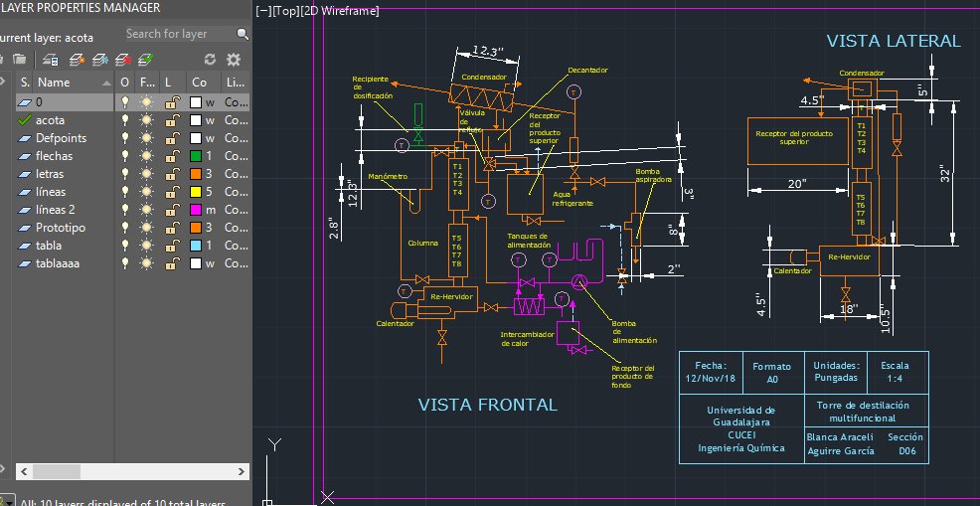This screenshot has height=506, width=980.
Task: Open the [2D Wireframe] visual style menu
Action: click(339, 11)
